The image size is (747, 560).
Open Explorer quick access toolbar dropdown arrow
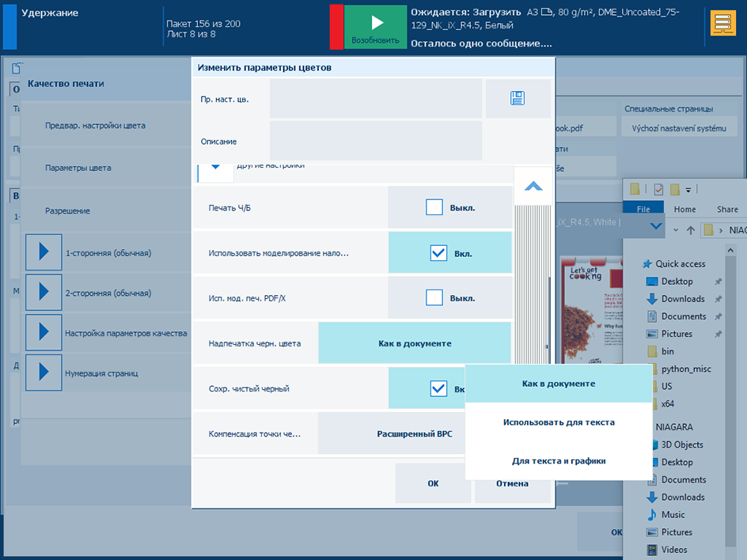688,190
